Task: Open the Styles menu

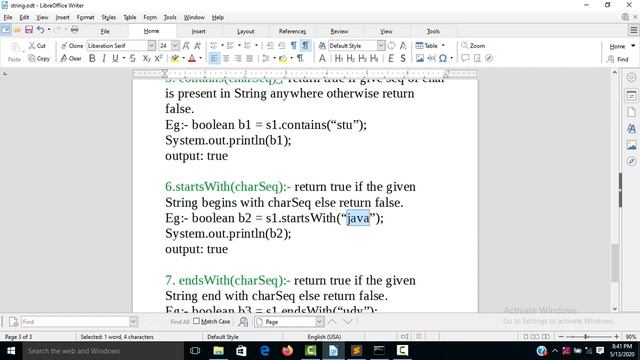Action: (109, 18)
